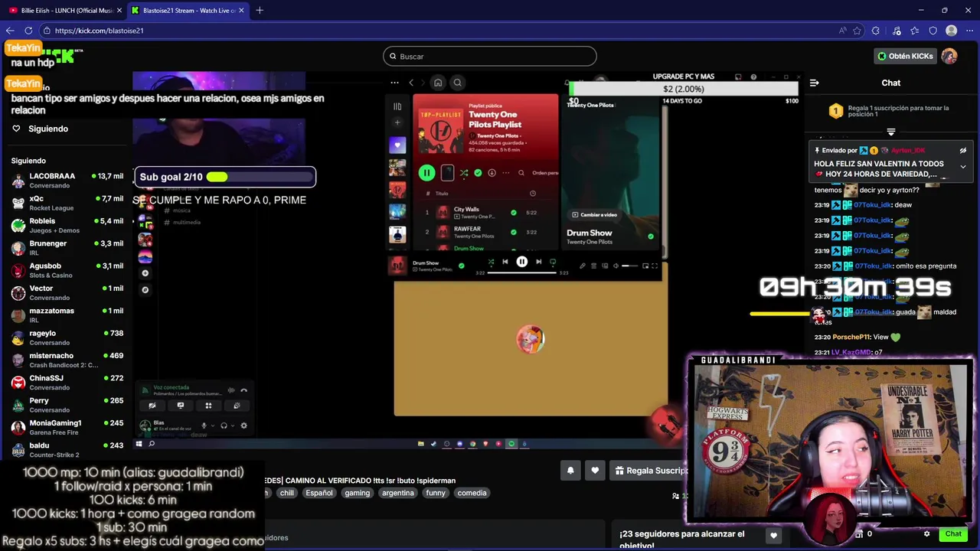Click playlist download arrow icon in Spotify

pyautogui.click(x=492, y=173)
